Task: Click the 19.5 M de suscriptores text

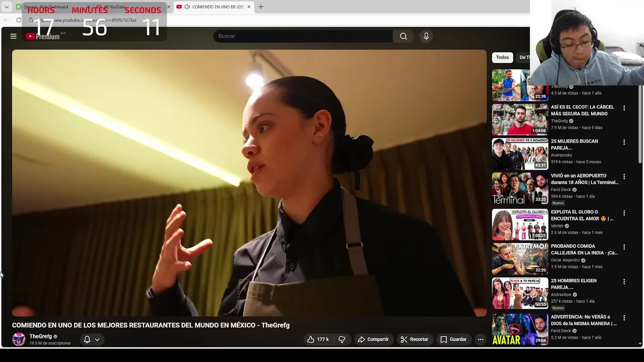Action: click(x=50, y=343)
